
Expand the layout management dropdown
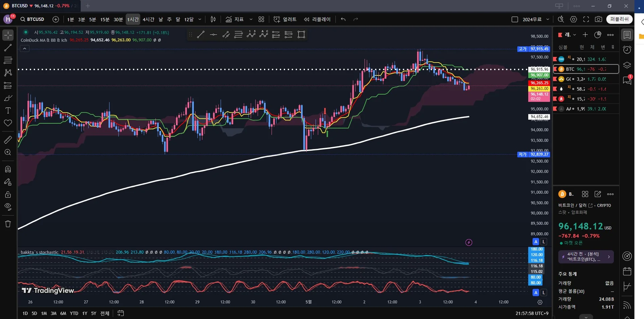click(548, 19)
